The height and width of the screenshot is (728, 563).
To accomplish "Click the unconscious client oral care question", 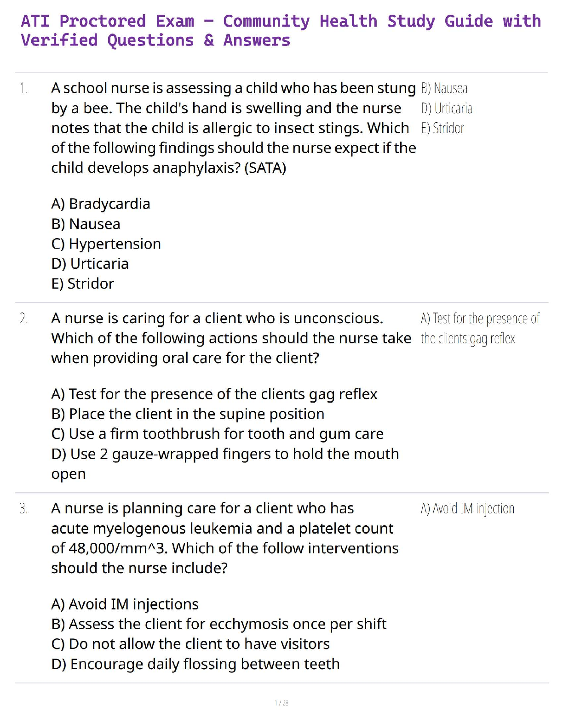I will click(231, 338).
